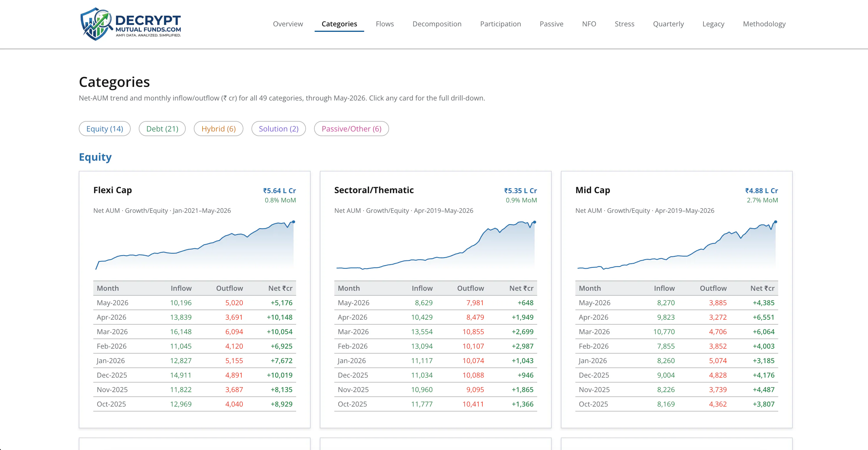Click the Flexi Cap Feb-2026 month cell
The height and width of the screenshot is (450, 868).
(x=112, y=346)
